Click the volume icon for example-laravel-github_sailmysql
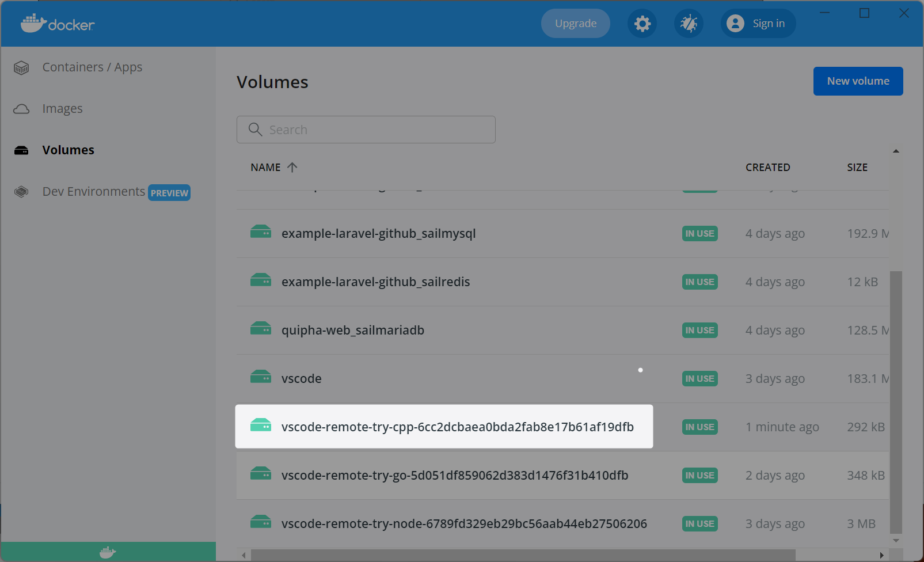This screenshot has height=562, width=924. (261, 231)
